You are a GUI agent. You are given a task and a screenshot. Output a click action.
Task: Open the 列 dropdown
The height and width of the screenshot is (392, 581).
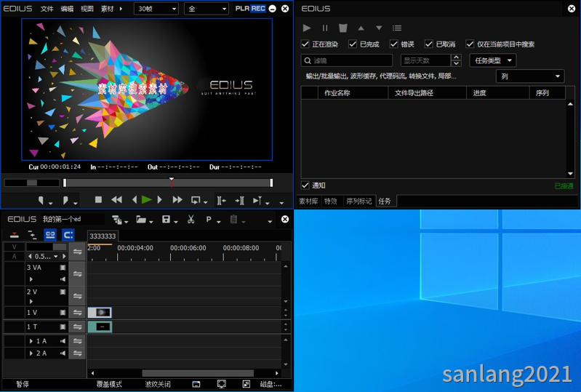530,76
